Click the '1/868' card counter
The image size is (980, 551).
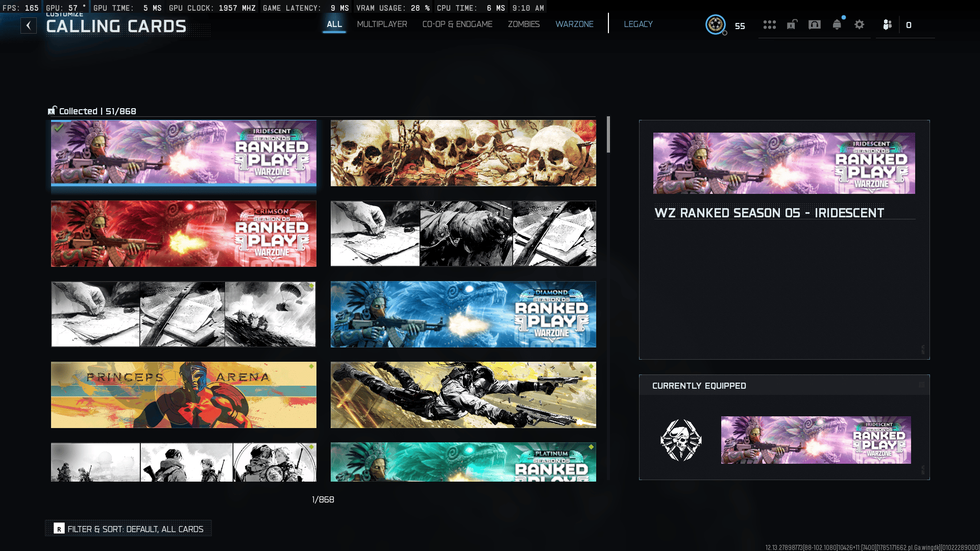click(x=323, y=499)
